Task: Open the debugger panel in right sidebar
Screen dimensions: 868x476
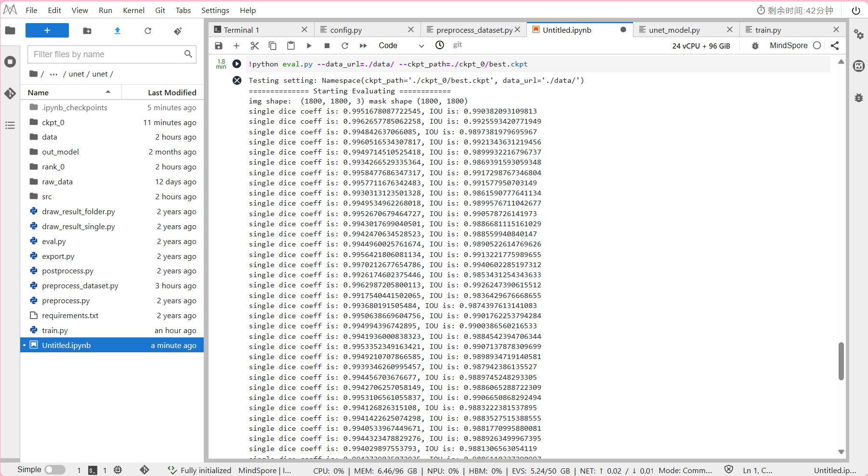Action: [859, 98]
